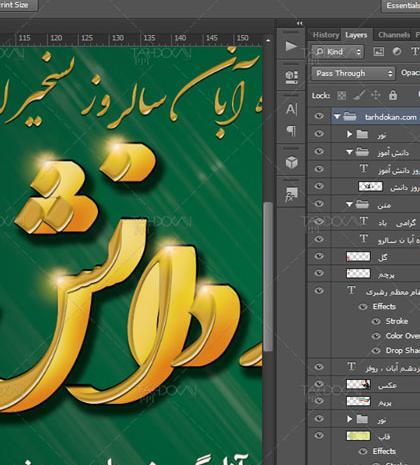Disable the Stroke effect eye
Screen dimensions: 420x465
(x=376, y=321)
